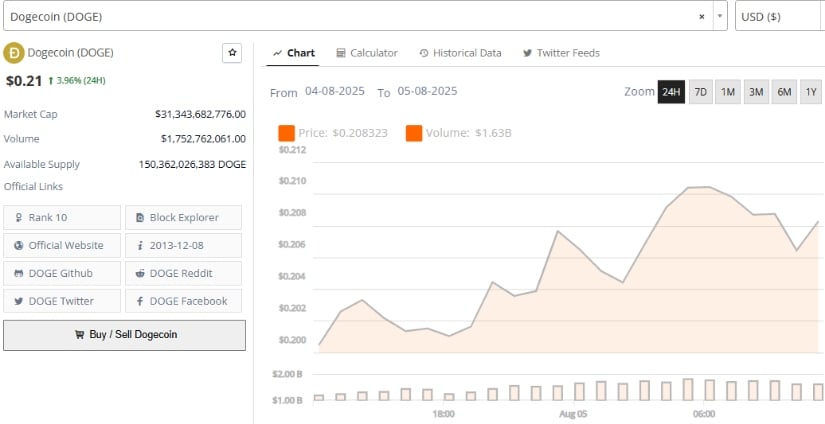
Task: Open the Twitter Feeds tab
Action: tap(561, 53)
